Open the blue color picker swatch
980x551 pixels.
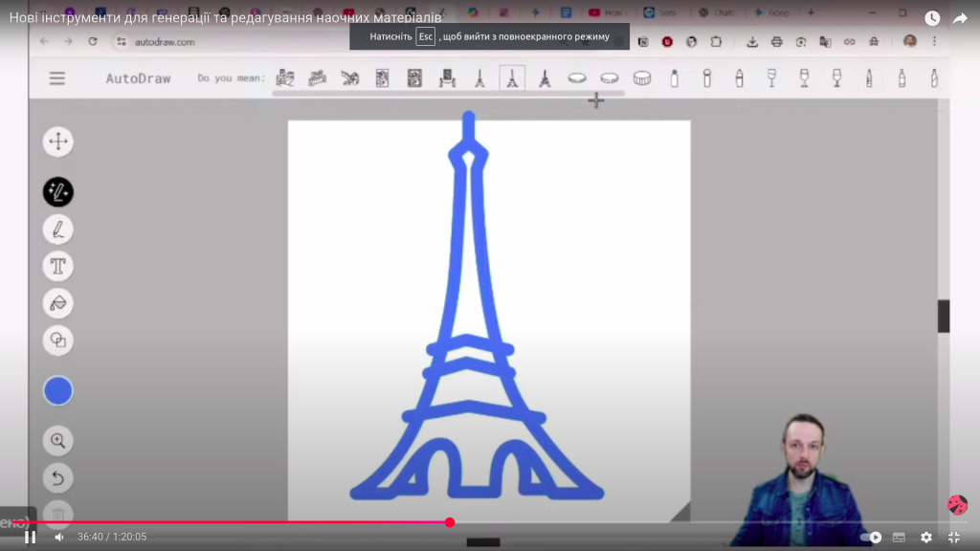pos(58,390)
